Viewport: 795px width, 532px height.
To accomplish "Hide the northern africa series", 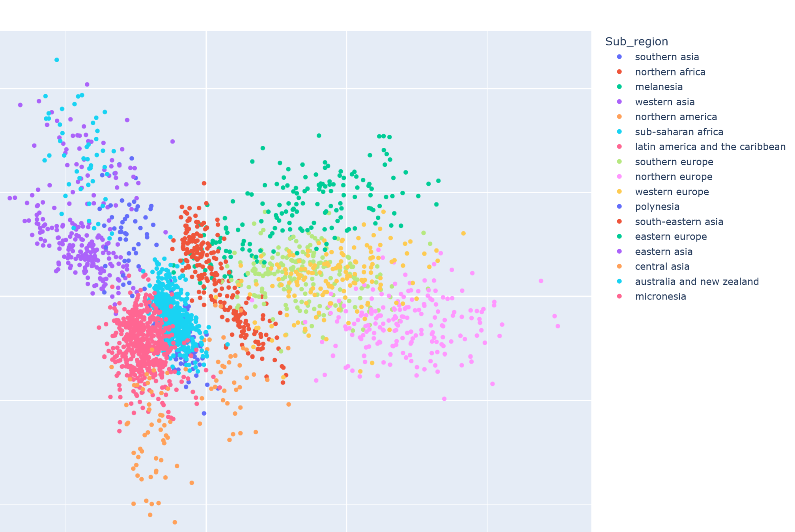I will [x=670, y=72].
